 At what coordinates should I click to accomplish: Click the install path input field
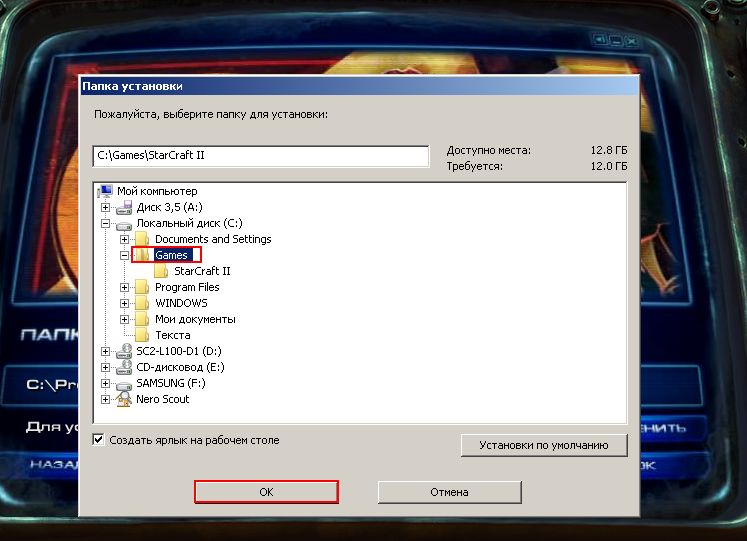(x=261, y=156)
